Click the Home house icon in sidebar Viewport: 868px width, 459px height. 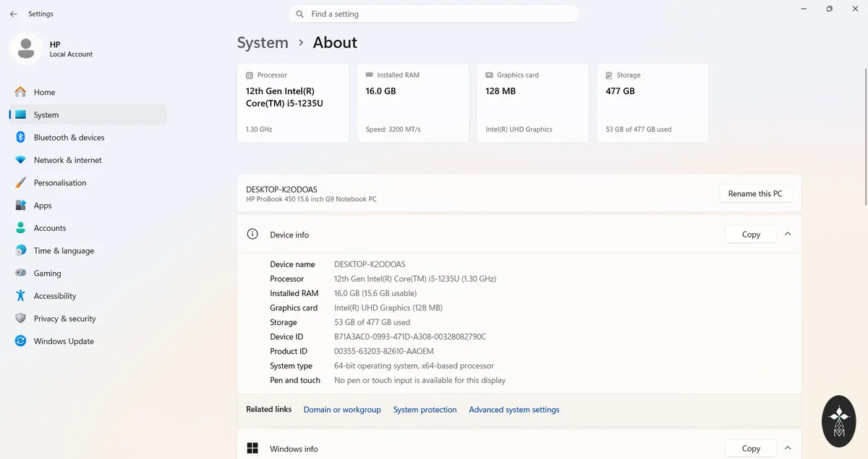click(x=20, y=92)
